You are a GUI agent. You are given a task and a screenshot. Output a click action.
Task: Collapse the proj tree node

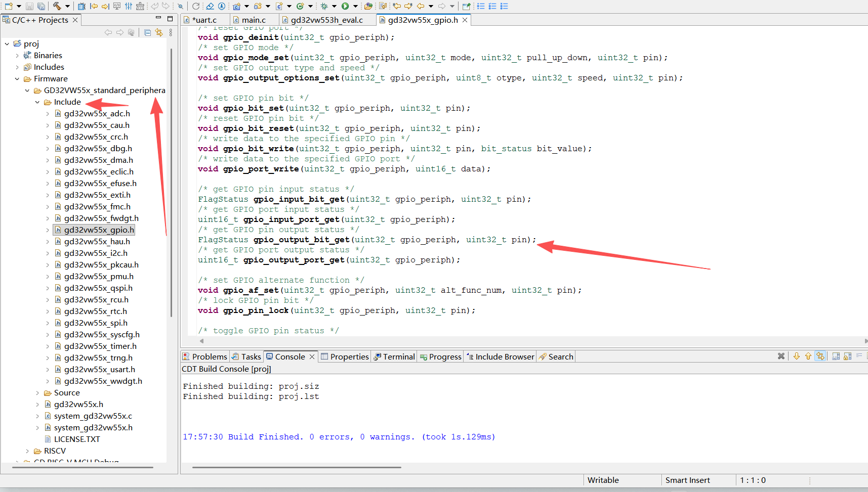7,44
